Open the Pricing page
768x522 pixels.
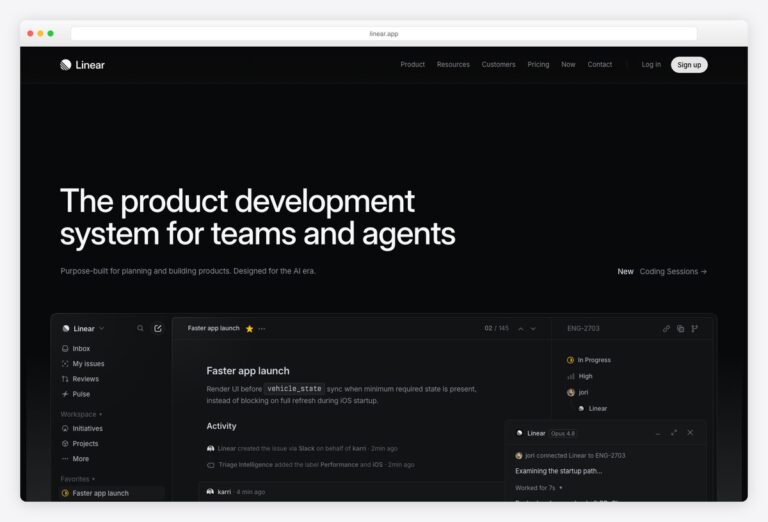pyautogui.click(x=538, y=64)
